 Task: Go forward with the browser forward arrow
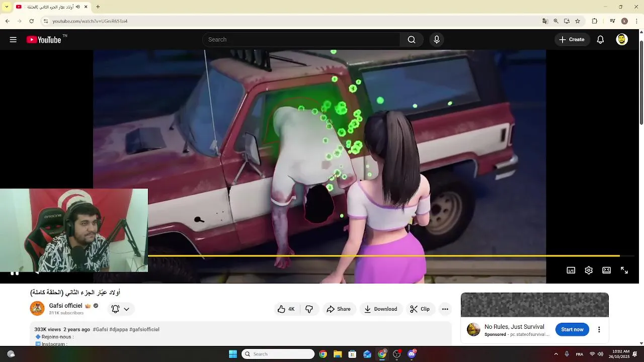[x=20, y=21]
